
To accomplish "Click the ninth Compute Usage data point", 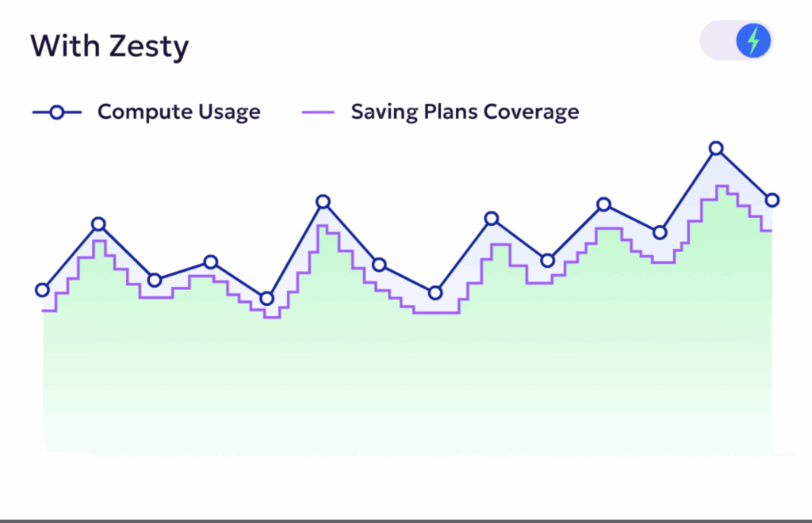I will (492, 218).
